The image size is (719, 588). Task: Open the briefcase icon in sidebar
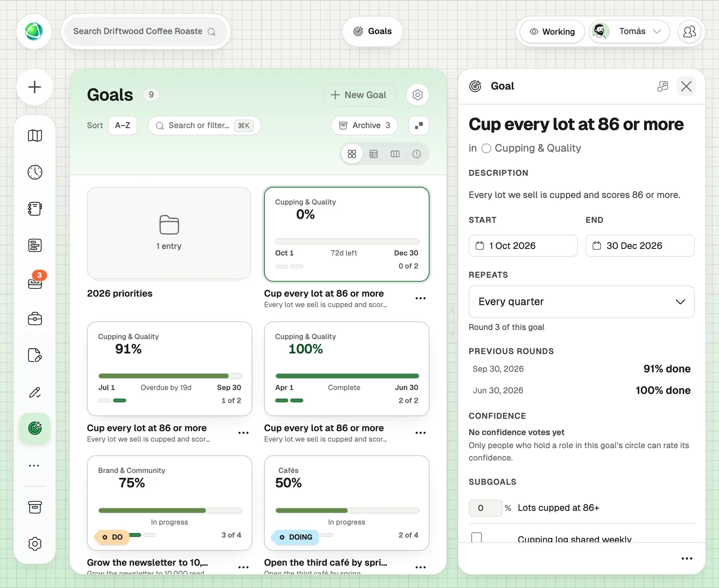click(35, 319)
